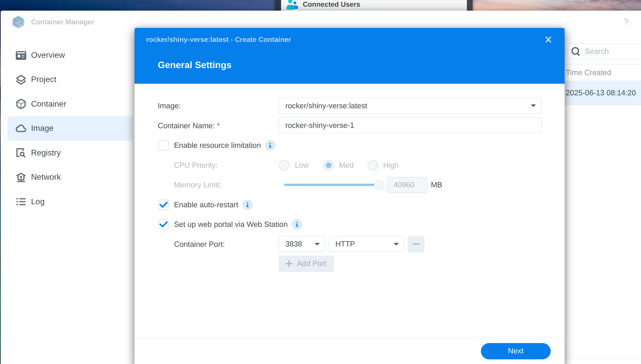Enable the resource limitation checkbox
The width and height of the screenshot is (641, 364).
point(163,145)
